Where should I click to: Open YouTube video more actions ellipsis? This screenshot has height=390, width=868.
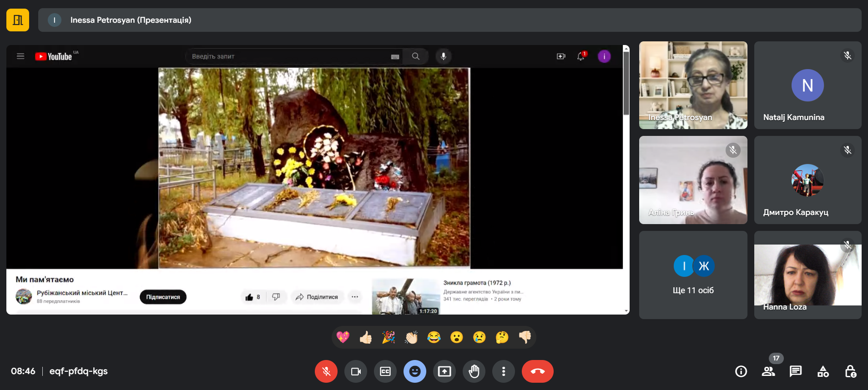tap(355, 297)
